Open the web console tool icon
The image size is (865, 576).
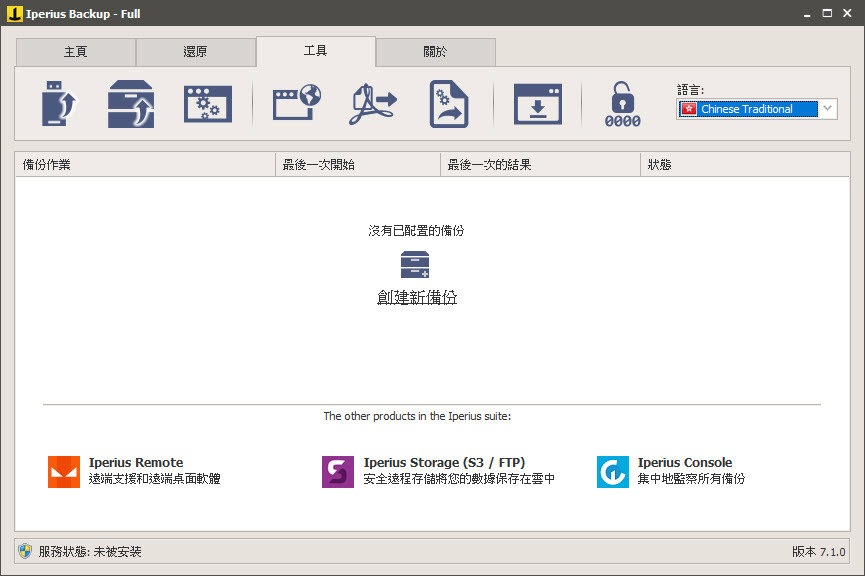(296, 103)
